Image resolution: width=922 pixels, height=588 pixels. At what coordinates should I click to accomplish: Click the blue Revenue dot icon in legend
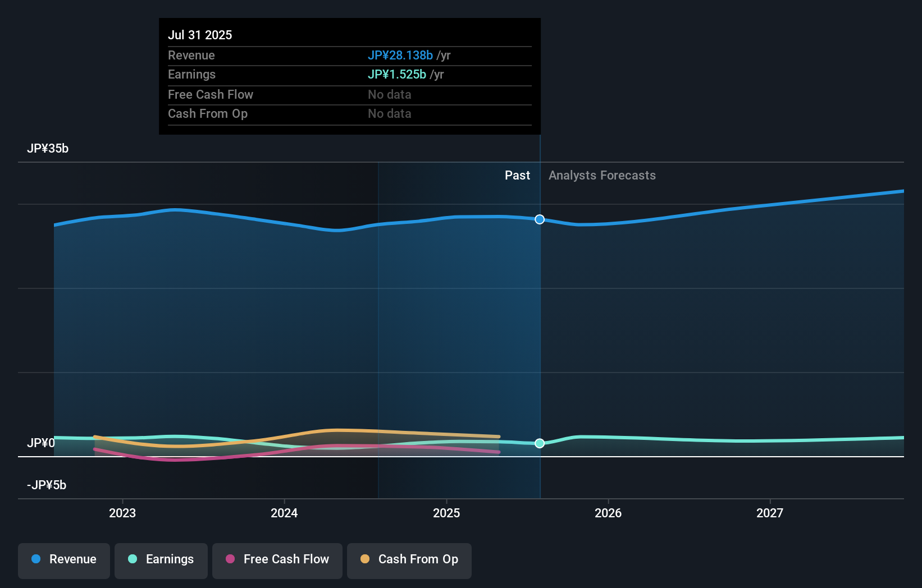tap(35, 559)
